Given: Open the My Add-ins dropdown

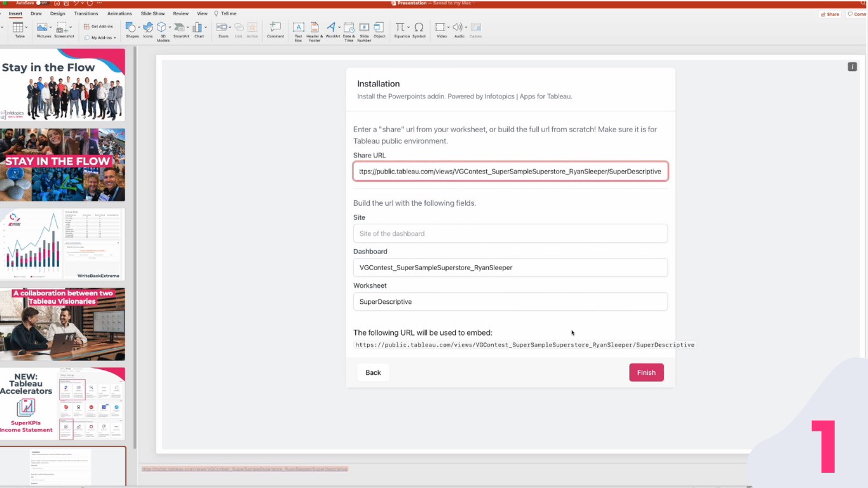Looking at the screenshot, I should 100,37.
